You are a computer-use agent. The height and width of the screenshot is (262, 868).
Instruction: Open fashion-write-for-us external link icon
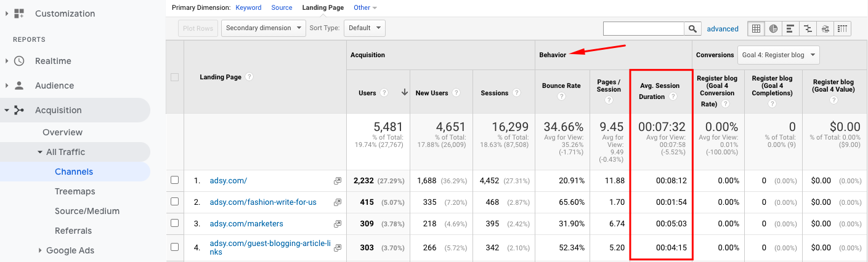coord(338,202)
